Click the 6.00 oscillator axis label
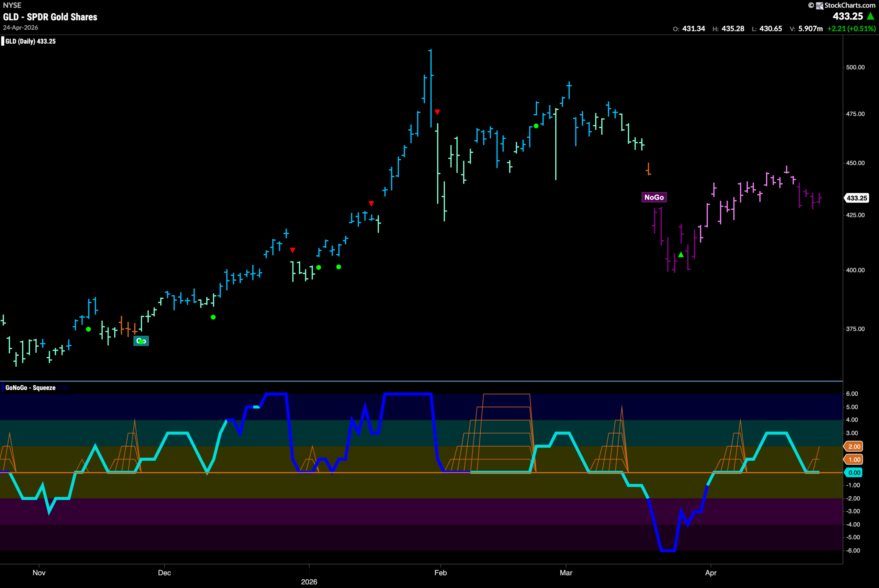 coord(852,394)
